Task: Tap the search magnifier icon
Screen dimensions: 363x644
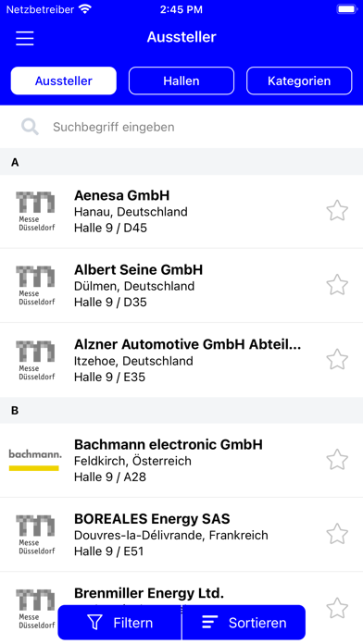Action: pyautogui.click(x=30, y=127)
